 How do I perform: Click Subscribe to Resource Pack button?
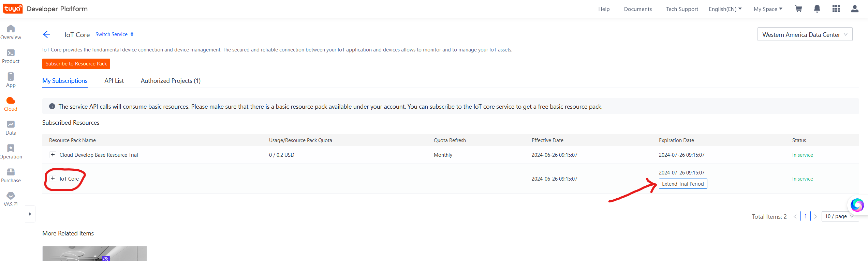pos(76,64)
